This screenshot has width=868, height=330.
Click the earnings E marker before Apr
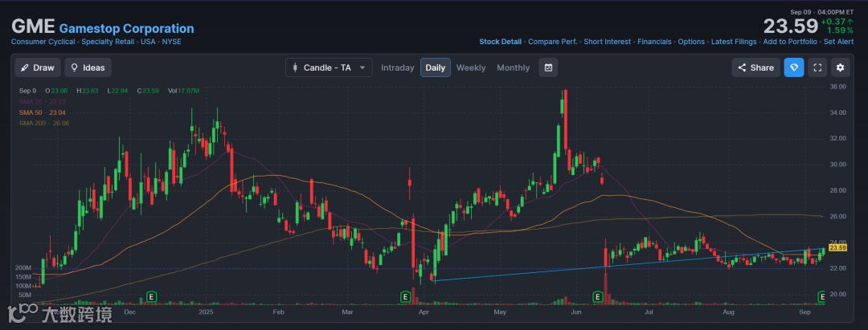point(406,297)
